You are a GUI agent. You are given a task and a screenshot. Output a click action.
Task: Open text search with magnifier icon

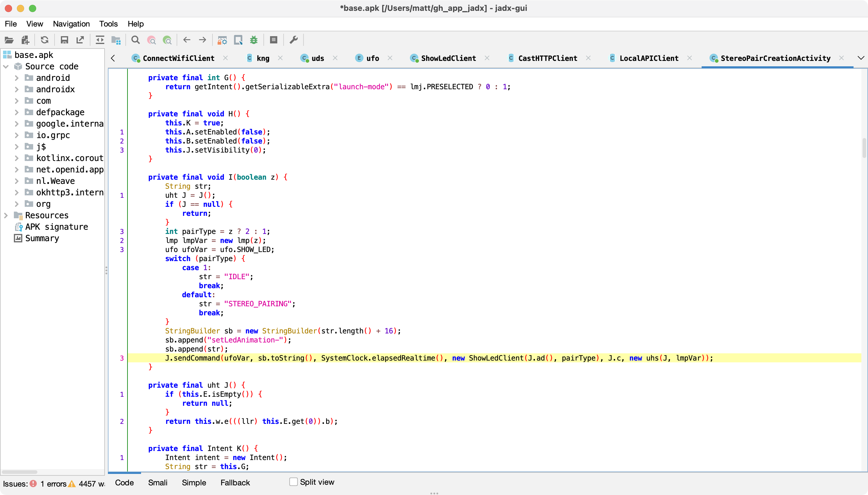(135, 40)
